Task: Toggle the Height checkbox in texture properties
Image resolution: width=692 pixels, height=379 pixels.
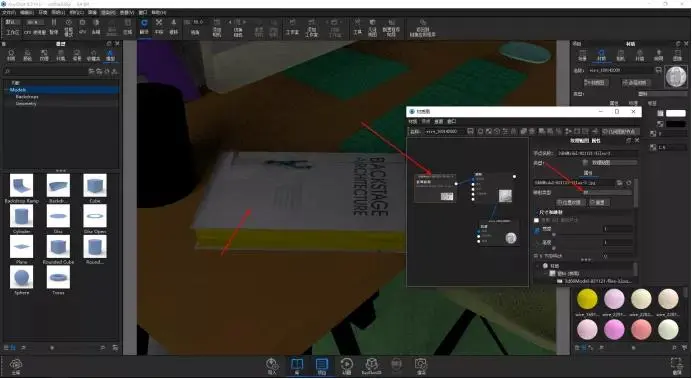Action: 537,243
